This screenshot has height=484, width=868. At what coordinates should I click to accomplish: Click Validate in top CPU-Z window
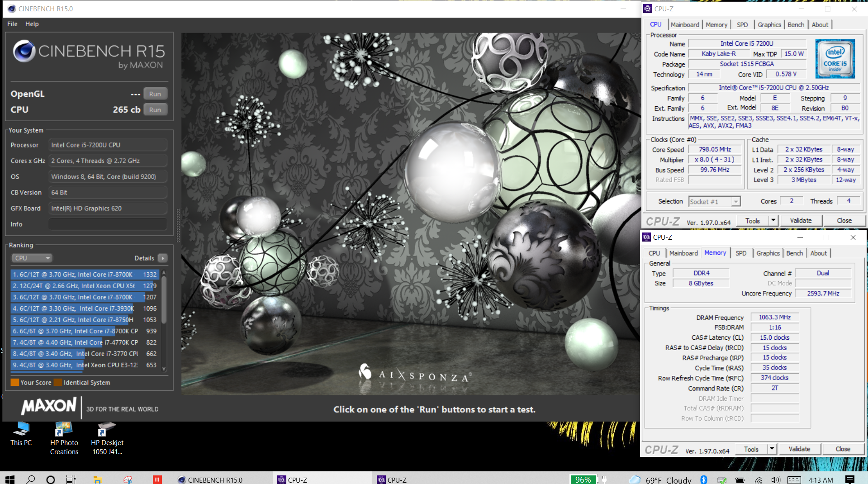801,221
